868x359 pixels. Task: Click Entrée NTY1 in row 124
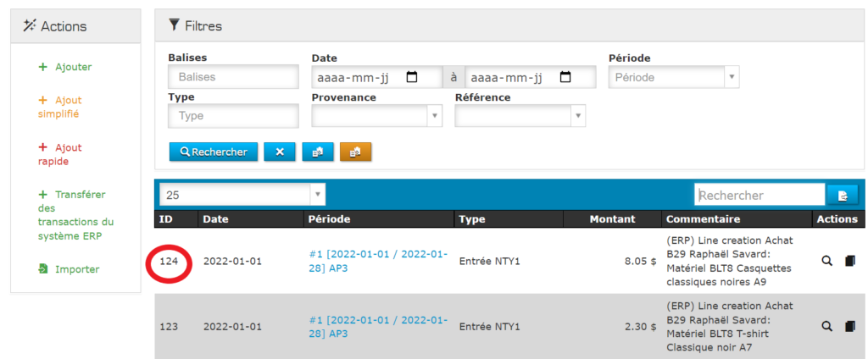point(490,261)
